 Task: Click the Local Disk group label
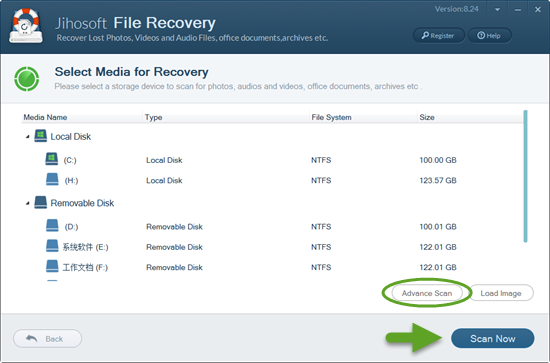71,136
